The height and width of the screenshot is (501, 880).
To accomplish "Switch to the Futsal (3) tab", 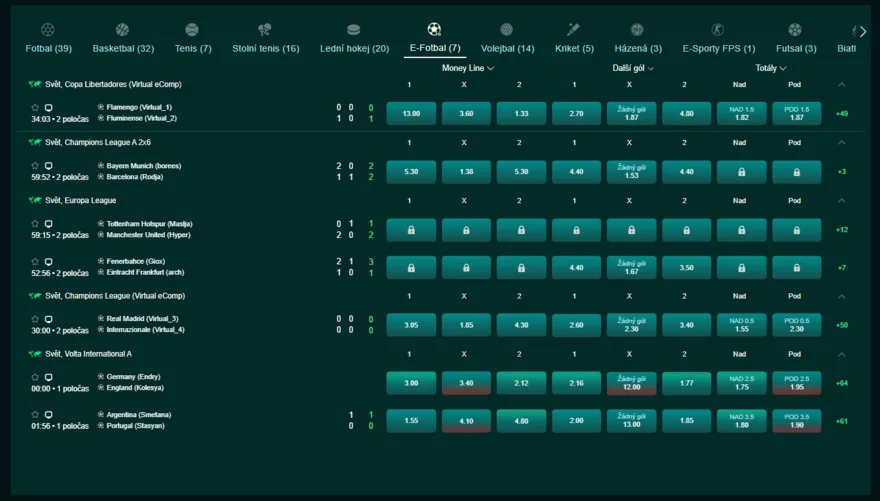I will point(795,48).
